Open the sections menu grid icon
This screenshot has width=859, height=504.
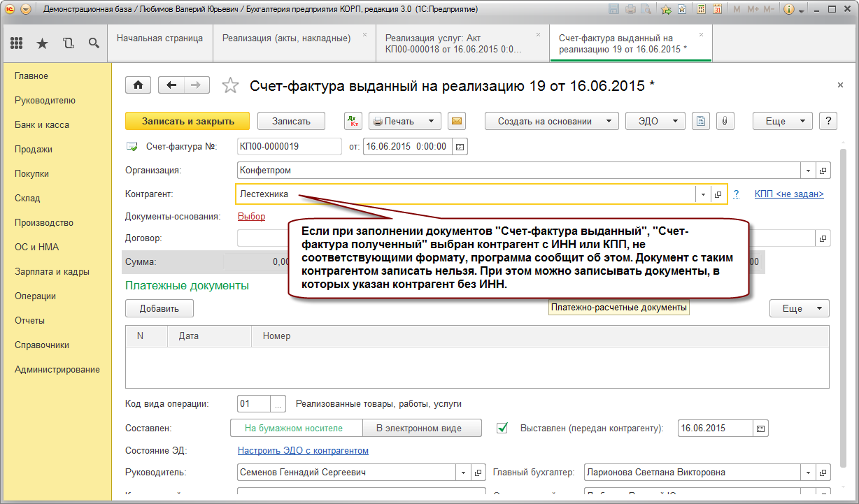[x=17, y=43]
